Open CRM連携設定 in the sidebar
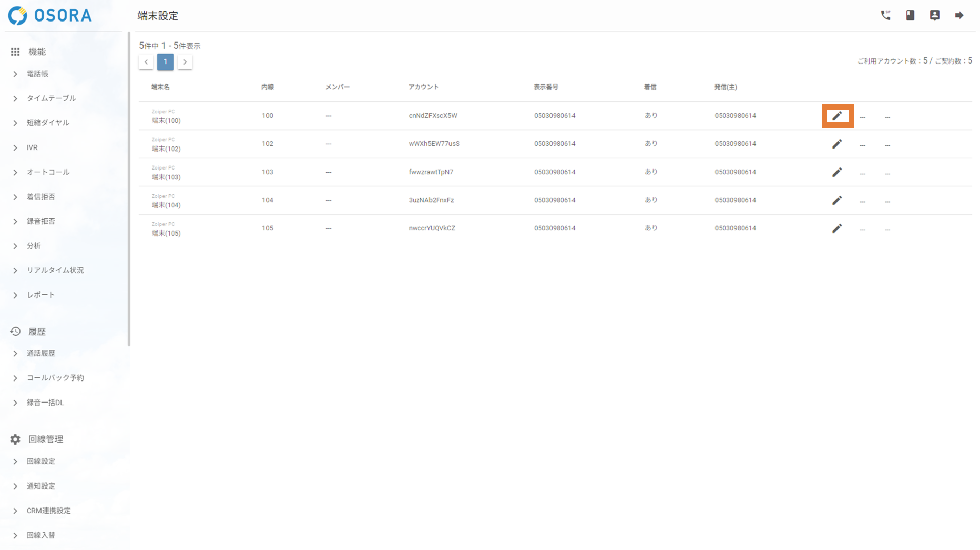 48,511
